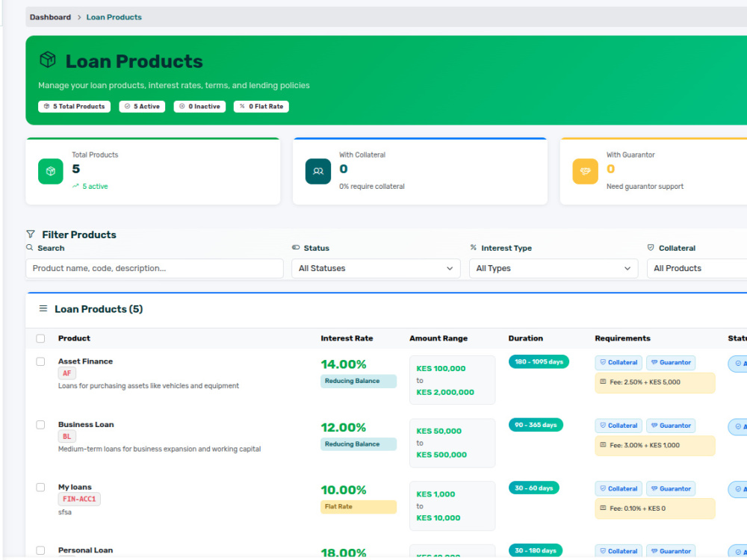Select the Asset Finance row checkbox

[40, 361]
